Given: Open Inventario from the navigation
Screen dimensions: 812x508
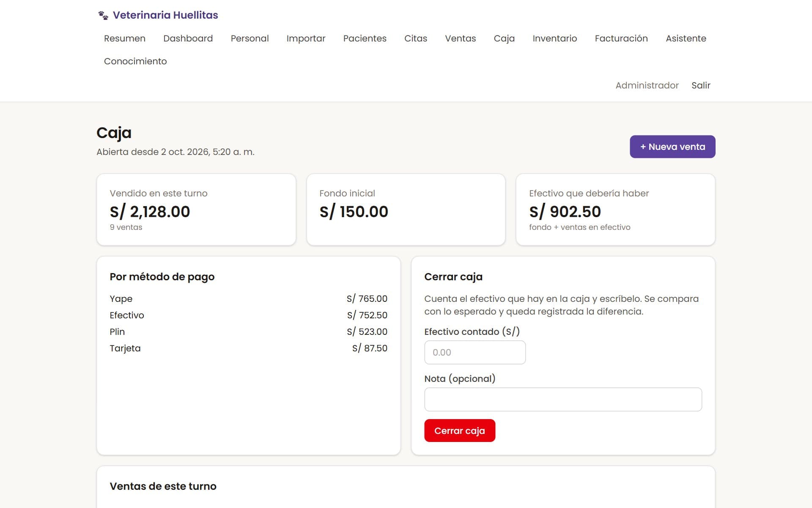Looking at the screenshot, I should (554, 39).
